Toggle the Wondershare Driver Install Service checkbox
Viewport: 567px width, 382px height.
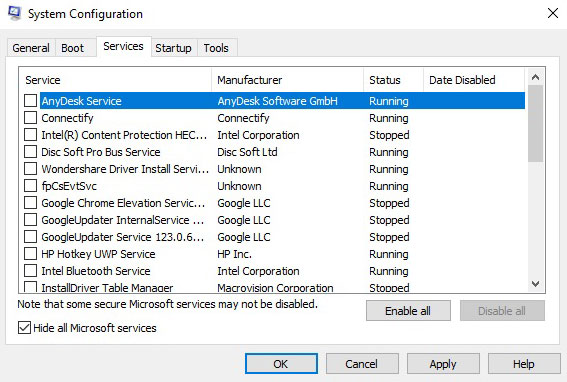30,169
